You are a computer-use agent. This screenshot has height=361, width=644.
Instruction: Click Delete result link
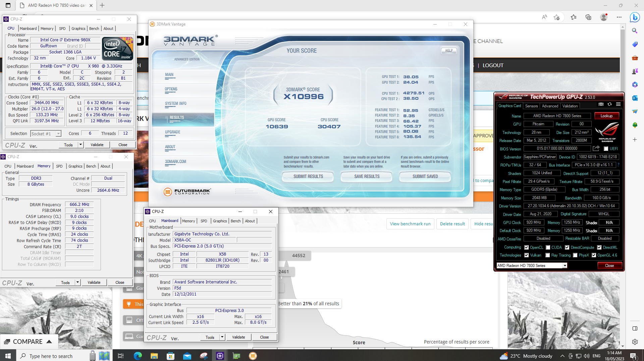coord(452,224)
